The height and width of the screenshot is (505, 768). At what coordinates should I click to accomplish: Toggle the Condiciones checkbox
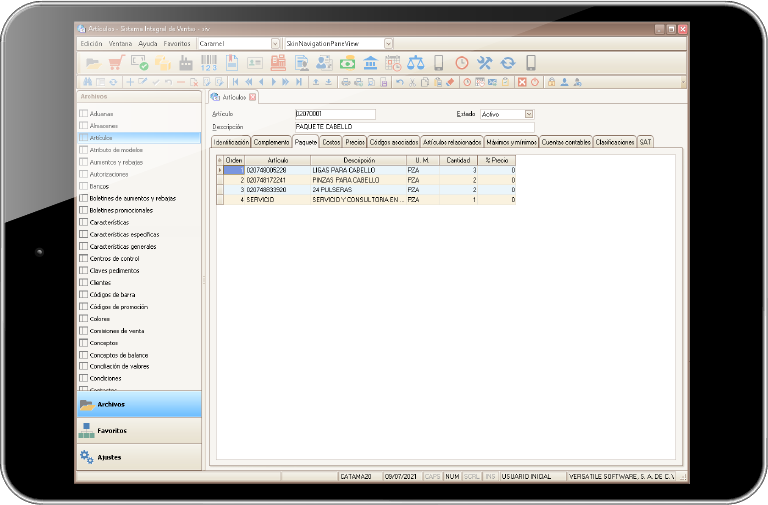[x=84, y=378]
